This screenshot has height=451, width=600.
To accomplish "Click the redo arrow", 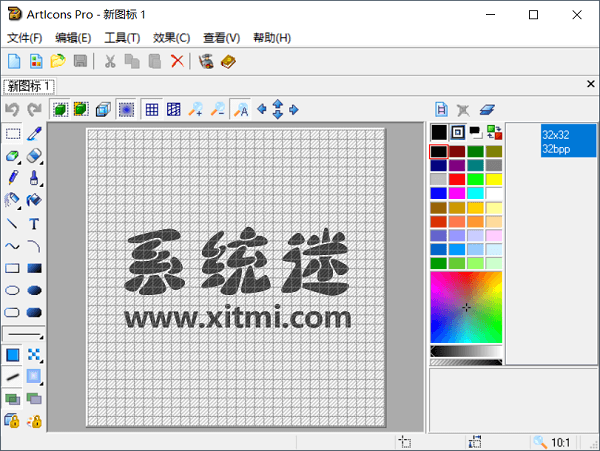I will (x=34, y=110).
